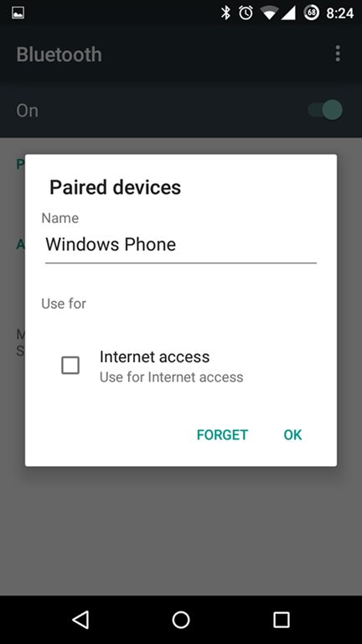Tap the Paired devices dialog title
Screen dimensions: 362x644
pyautogui.click(x=116, y=187)
